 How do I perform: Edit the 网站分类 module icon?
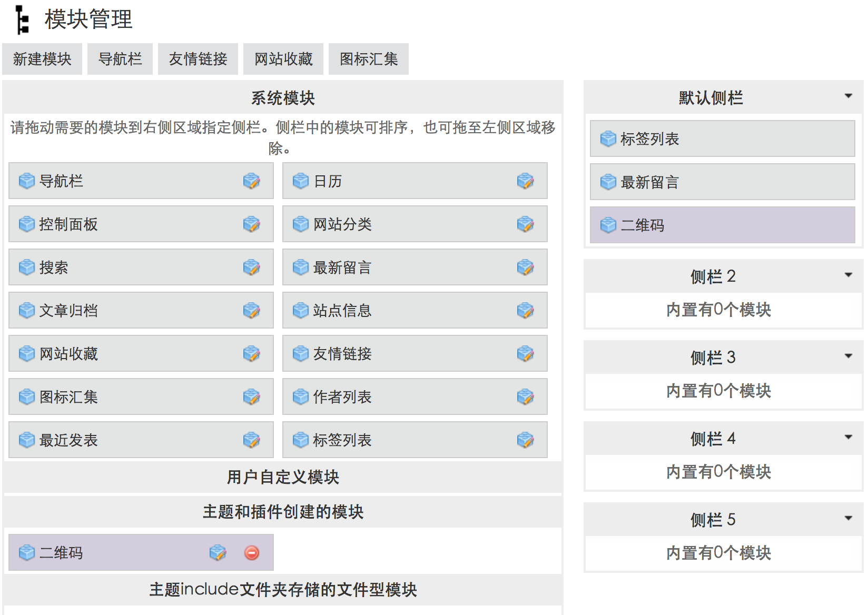(x=526, y=224)
